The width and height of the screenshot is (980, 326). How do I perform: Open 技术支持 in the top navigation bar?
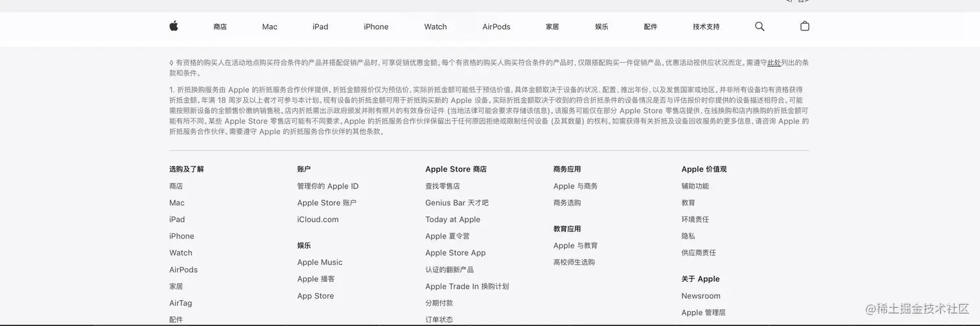click(x=706, y=27)
